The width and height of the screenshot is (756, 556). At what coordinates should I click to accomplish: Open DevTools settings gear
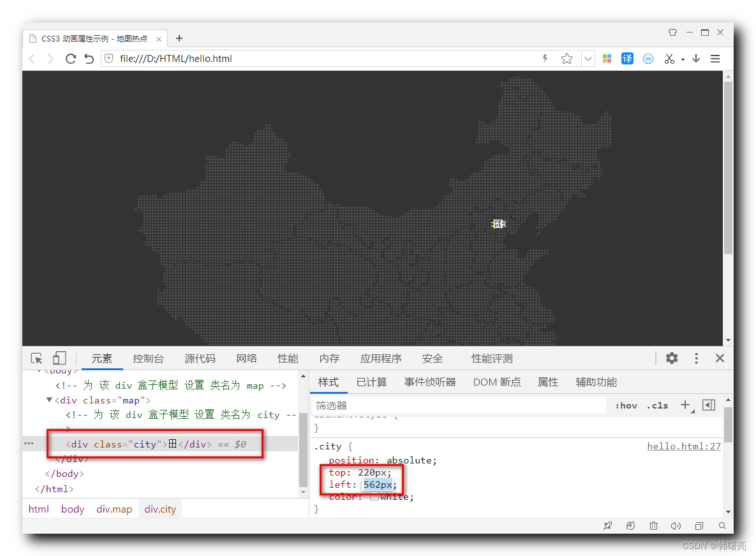[672, 358]
